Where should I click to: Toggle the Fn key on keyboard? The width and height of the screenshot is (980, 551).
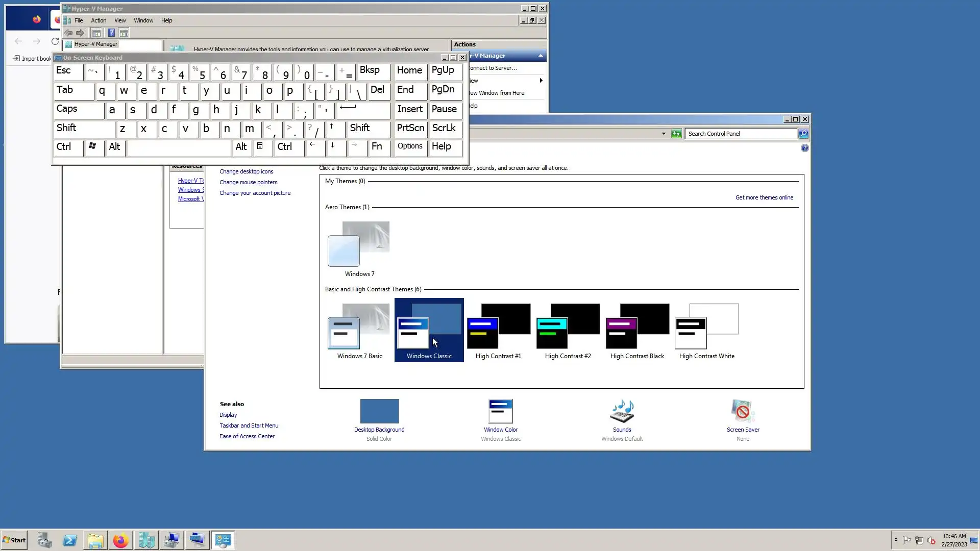[x=379, y=147]
